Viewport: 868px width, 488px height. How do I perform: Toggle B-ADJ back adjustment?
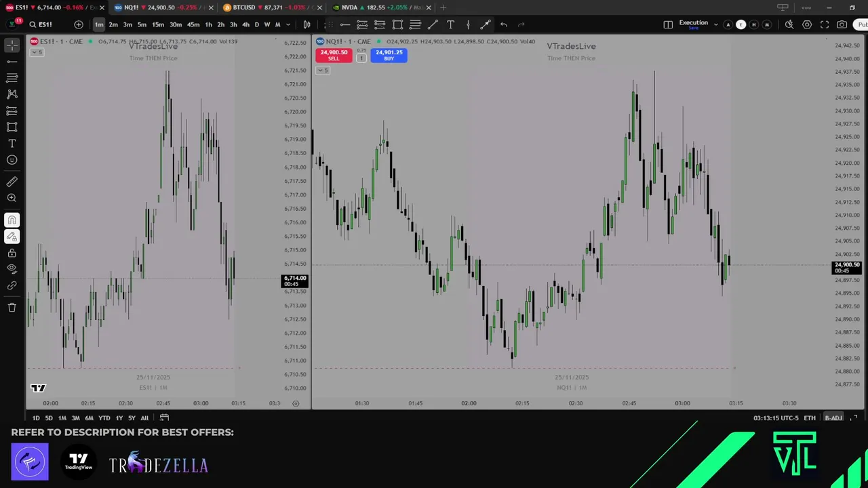833,418
